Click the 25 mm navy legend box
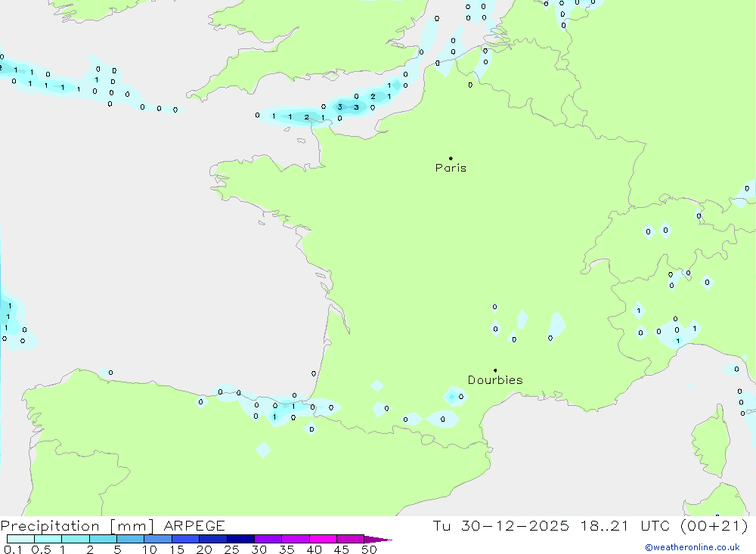Screen dimensions: 756x554 [240, 539]
